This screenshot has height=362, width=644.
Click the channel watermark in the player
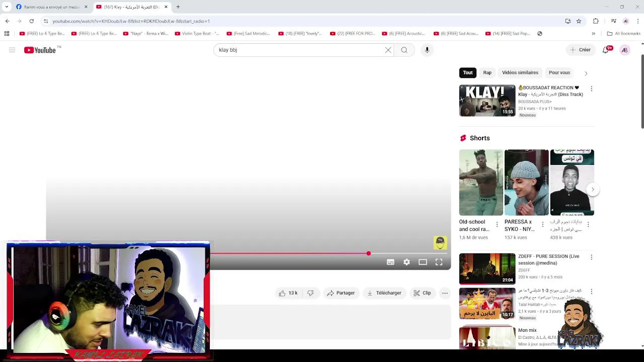[x=440, y=243]
